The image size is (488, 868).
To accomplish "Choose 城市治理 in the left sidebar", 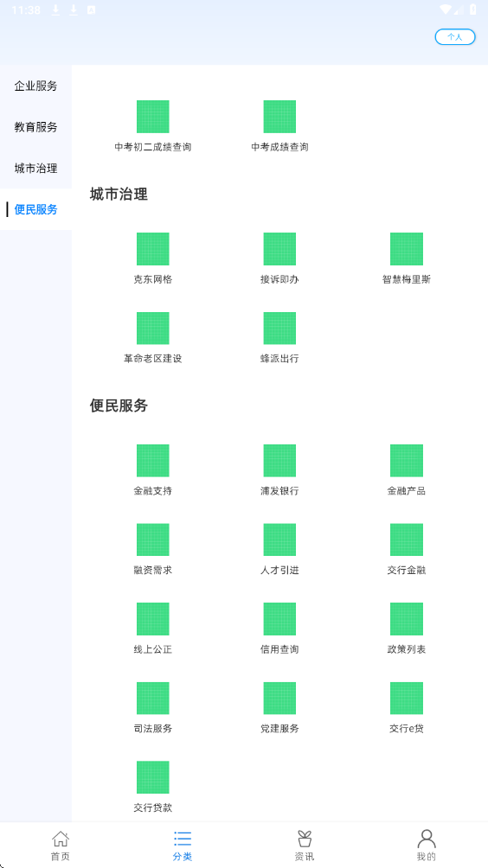I will [x=36, y=169].
